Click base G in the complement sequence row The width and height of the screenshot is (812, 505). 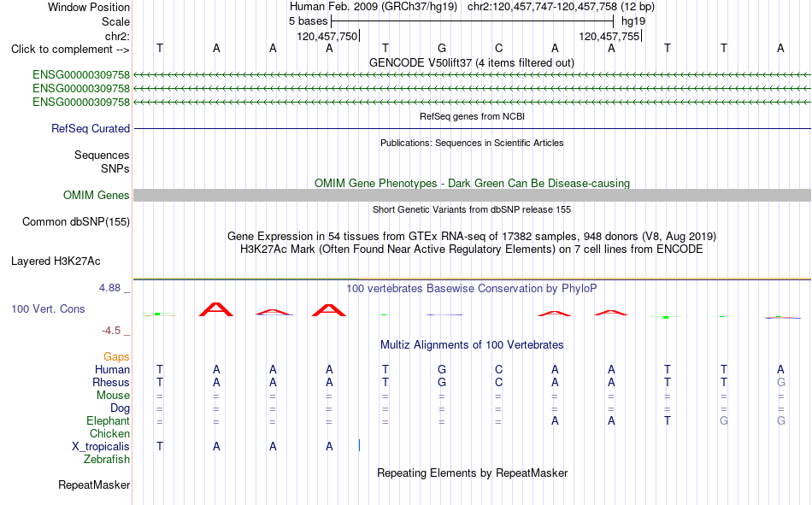(x=442, y=48)
